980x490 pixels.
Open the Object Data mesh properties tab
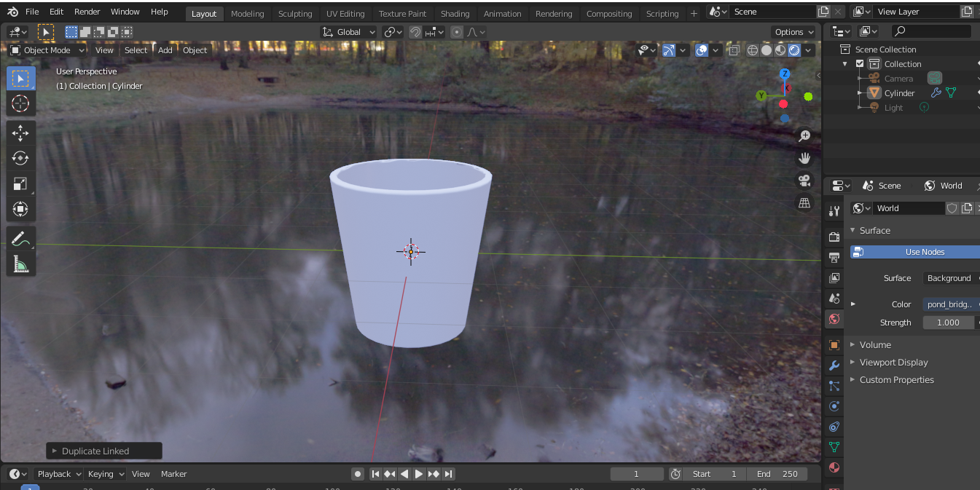coord(834,447)
